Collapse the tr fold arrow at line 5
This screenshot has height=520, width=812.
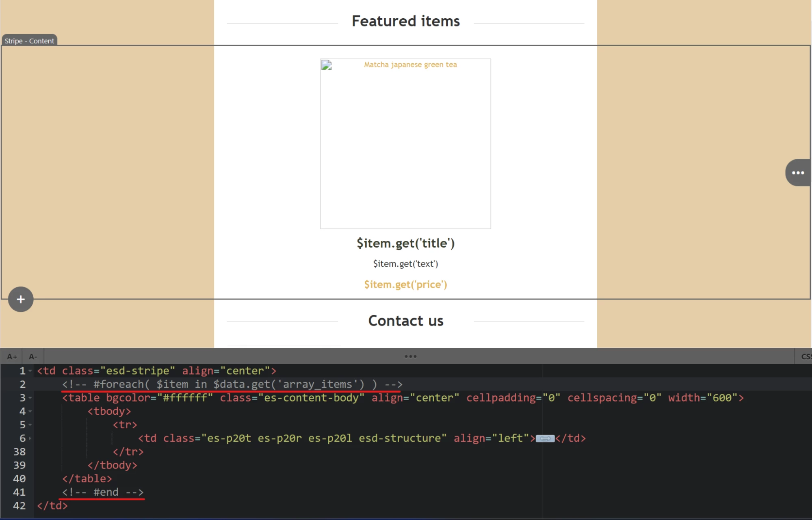click(30, 425)
